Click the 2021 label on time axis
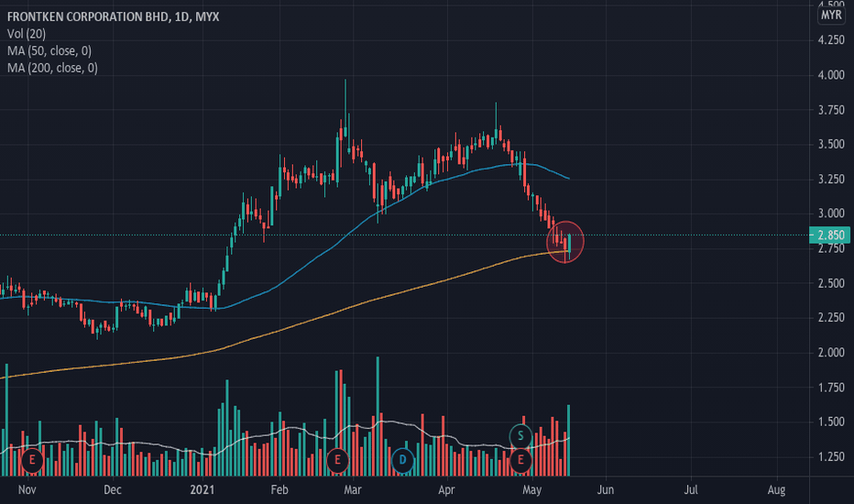 coord(203,490)
